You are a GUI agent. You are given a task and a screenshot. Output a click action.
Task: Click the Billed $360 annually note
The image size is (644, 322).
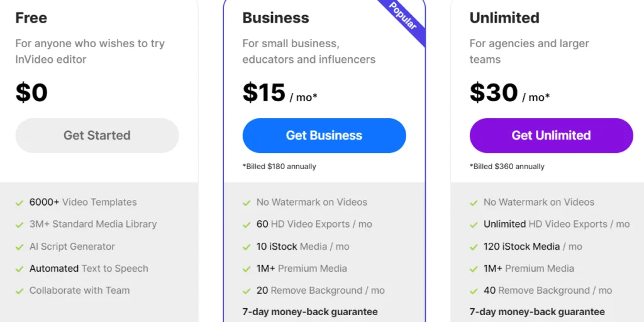point(507,167)
